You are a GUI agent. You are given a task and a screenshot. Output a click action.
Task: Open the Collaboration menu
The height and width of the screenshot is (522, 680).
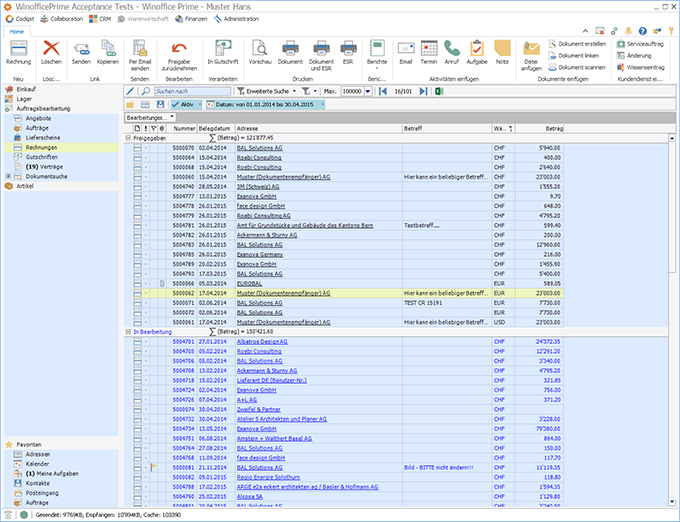(x=62, y=19)
